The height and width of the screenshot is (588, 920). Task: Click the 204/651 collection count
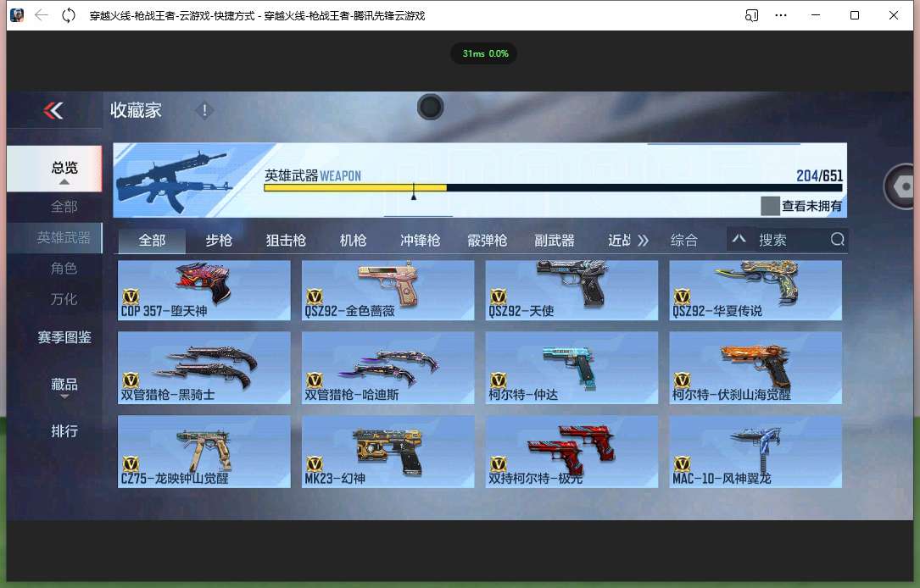(x=819, y=175)
